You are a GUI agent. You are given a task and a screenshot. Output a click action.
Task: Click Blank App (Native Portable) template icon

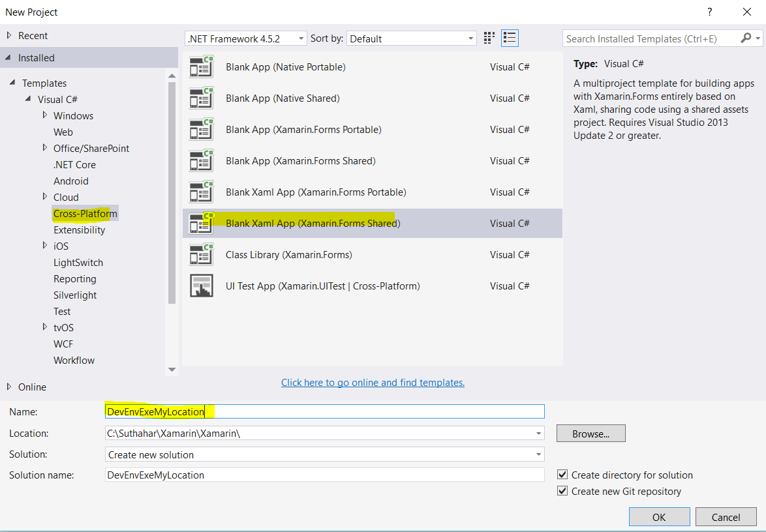[201, 67]
